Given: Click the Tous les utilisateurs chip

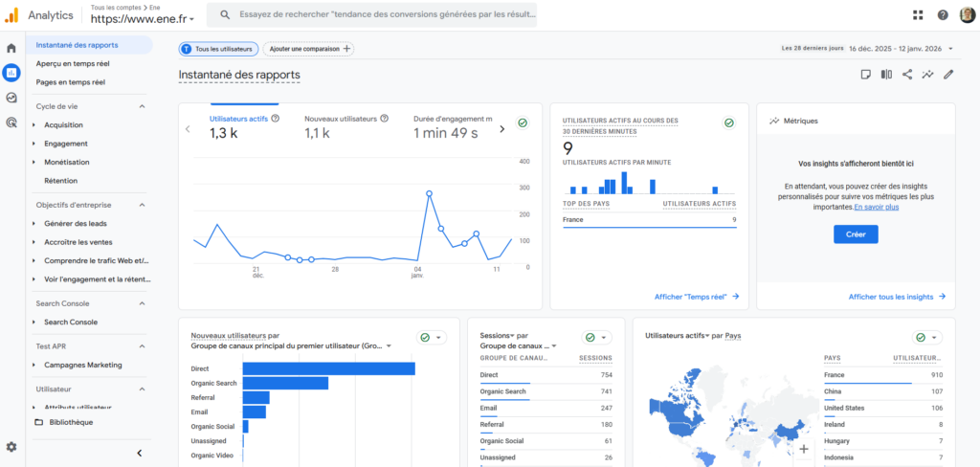Looking at the screenshot, I should (x=218, y=49).
